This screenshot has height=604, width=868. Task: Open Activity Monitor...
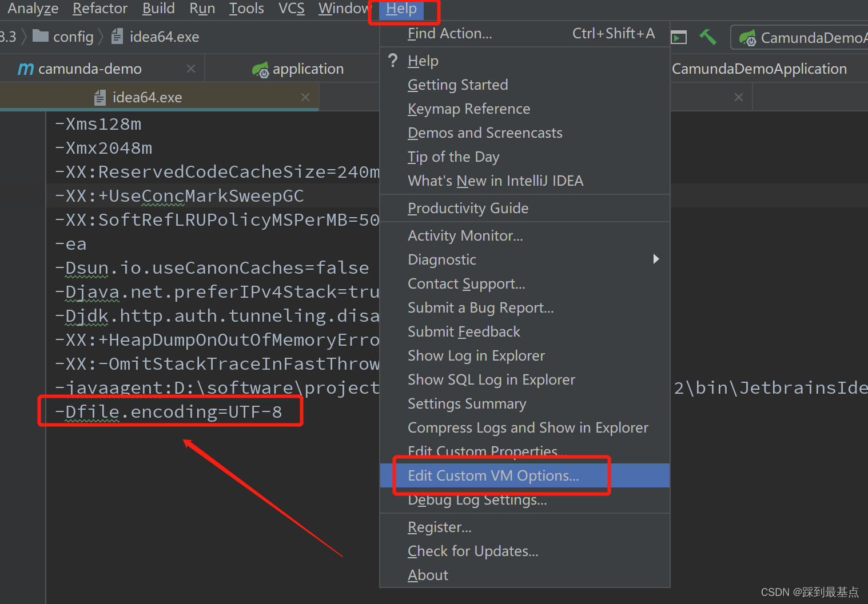525,235
